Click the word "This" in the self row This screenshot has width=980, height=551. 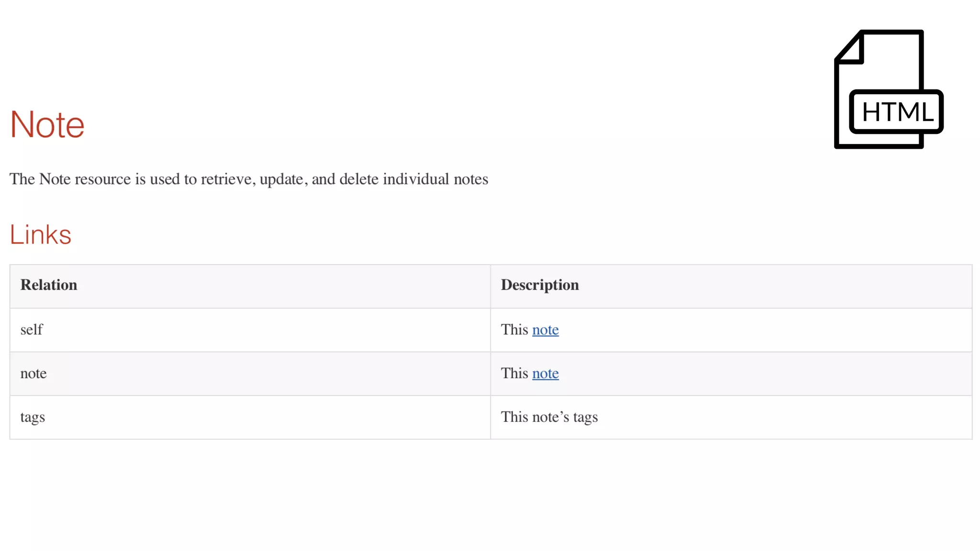click(514, 330)
